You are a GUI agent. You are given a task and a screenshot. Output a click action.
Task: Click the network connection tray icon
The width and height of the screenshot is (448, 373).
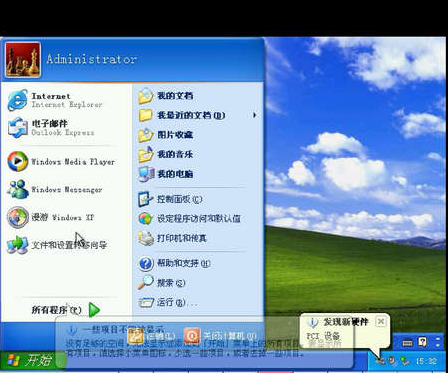pos(405,360)
